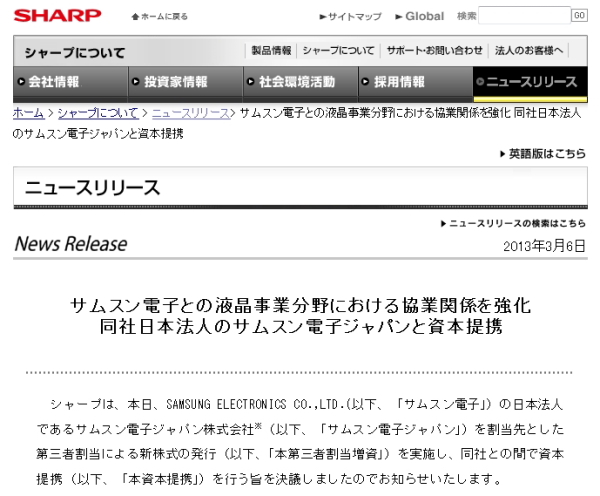Click the シャープについて breadcrumb link
This screenshot has height=496, width=600.
click(98, 113)
